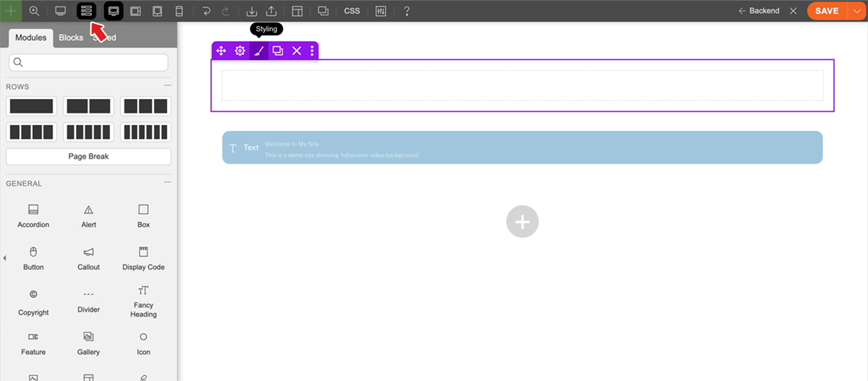Click the zoom magnifier icon in top toolbar

pos(34,11)
